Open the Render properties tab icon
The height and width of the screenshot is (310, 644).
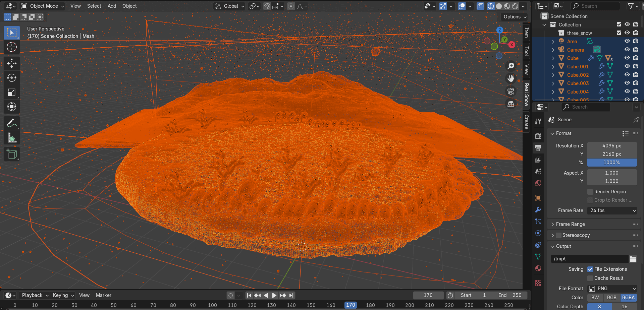coord(538,136)
